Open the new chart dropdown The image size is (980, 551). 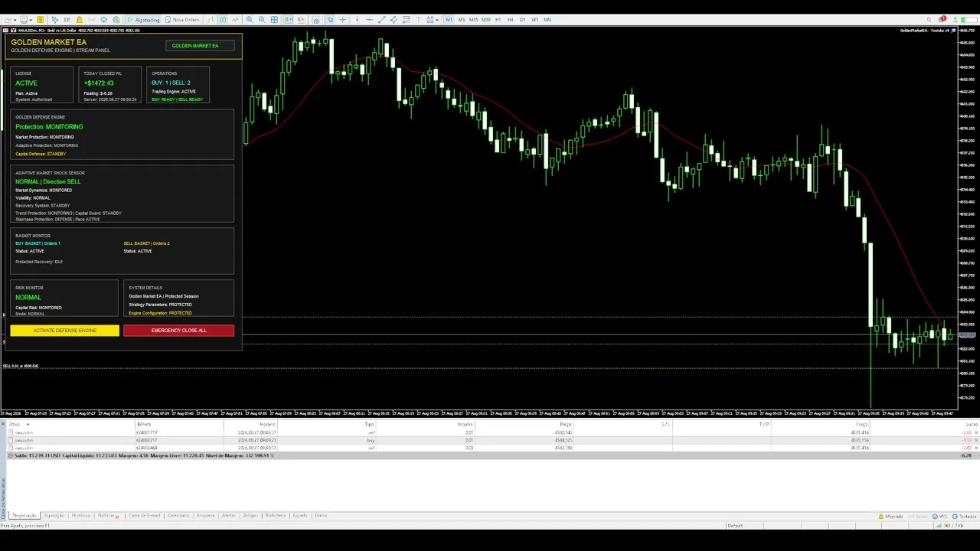tap(10, 20)
